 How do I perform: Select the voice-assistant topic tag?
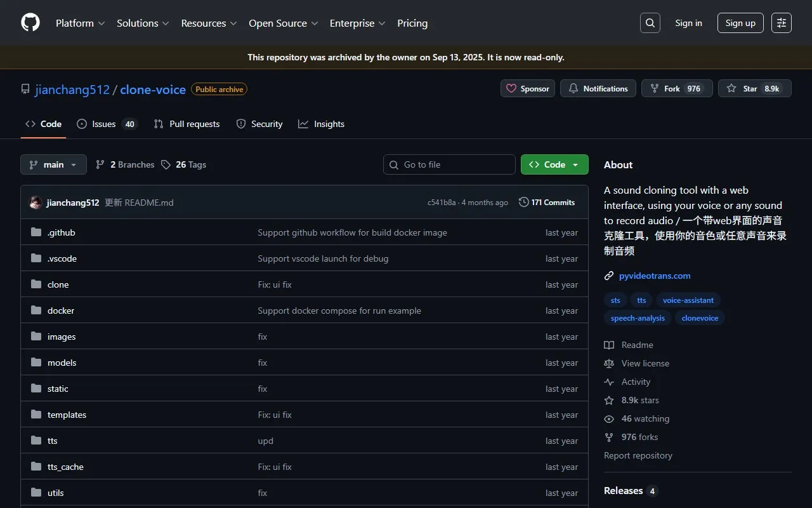click(x=688, y=300)
